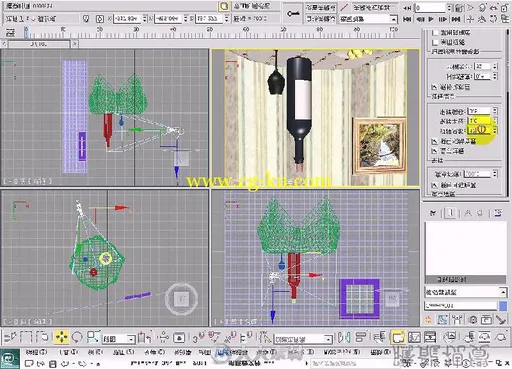Open the Mini Curve Editor icon beside the timeline
The height and width of the screenshot is (369, 512).
(11, 32)
